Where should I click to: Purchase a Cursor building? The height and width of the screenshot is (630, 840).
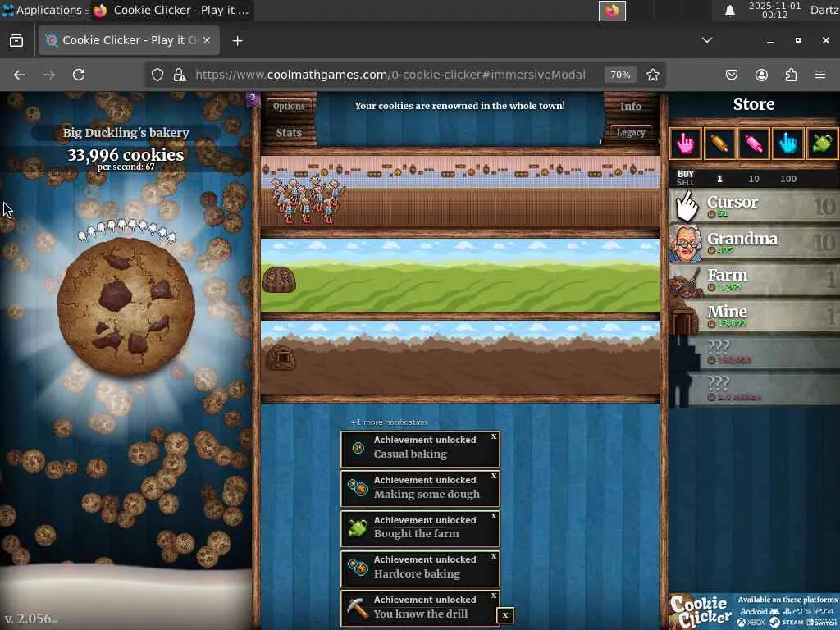click(x=754, y=206)
